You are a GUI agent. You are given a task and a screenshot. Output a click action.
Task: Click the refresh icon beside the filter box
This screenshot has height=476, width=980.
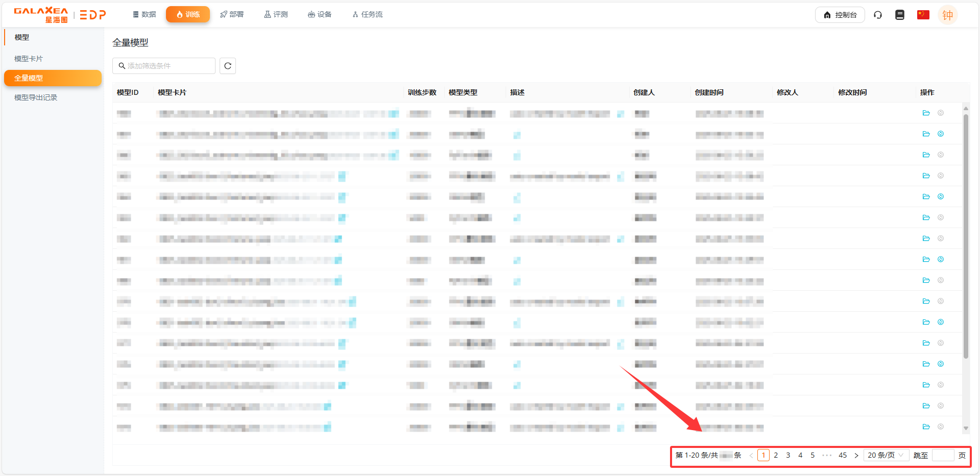[x=228, y=66]
